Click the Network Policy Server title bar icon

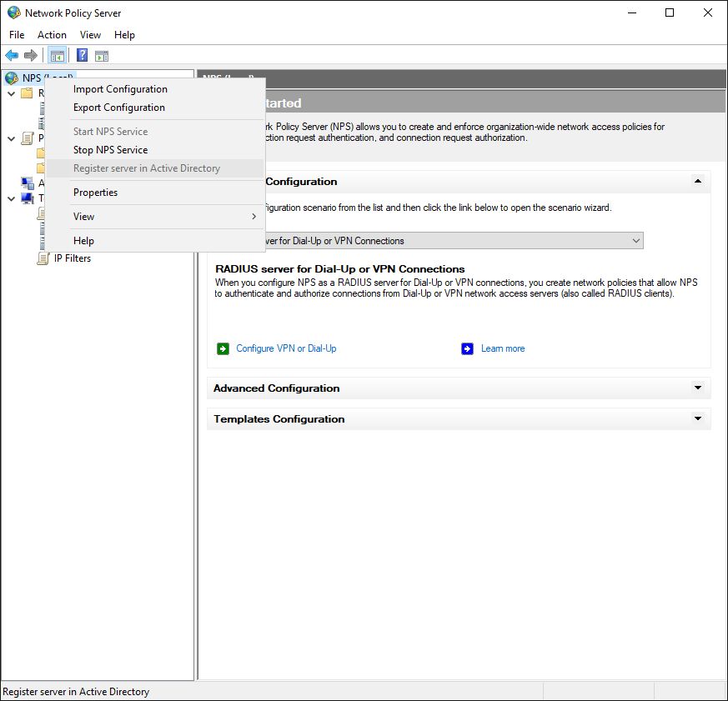[14, 13]
